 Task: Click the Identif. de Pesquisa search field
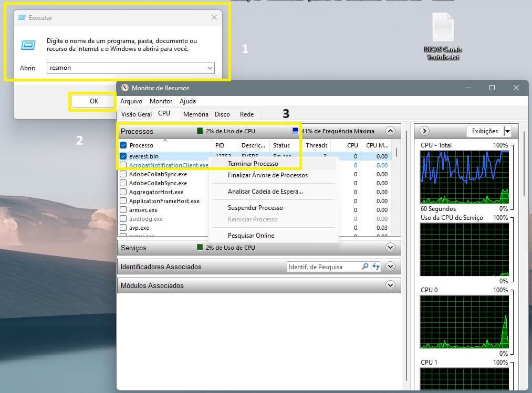coord(324,267)
